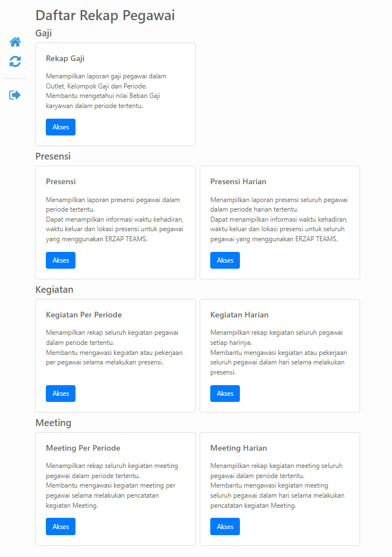Image resolution: width=392 pixels, height=557 pixels.
Task: Click the Meeting section heading
Action: (53, 423)
